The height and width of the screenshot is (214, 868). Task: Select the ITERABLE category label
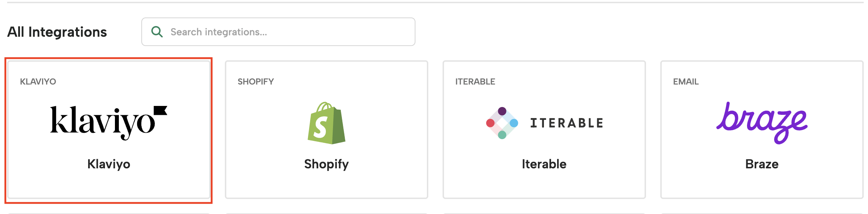pos(475,81)
